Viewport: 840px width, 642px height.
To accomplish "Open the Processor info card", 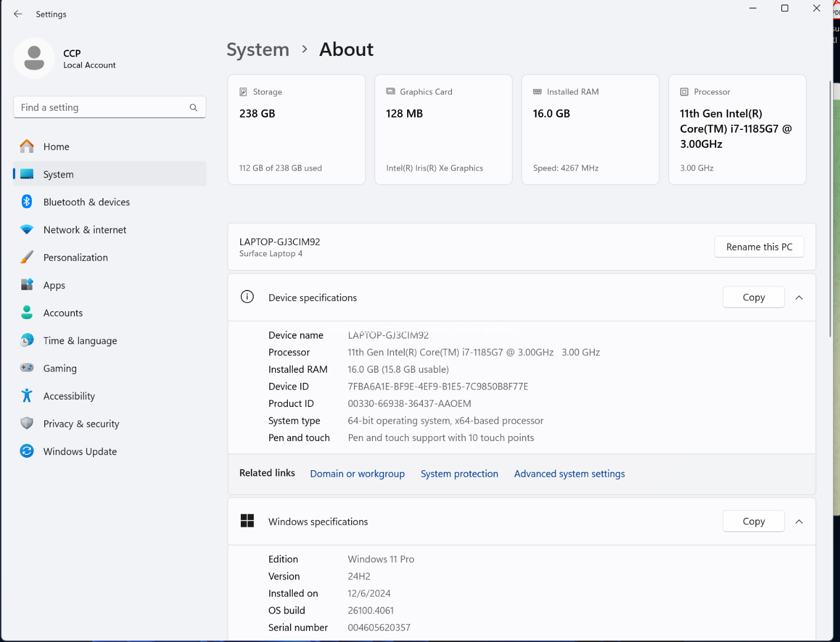I will point(738,129).
